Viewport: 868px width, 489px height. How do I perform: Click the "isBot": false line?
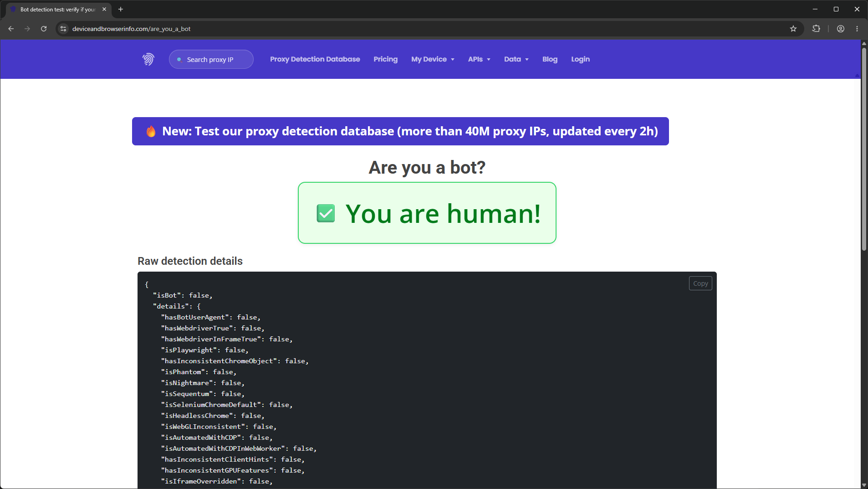tap(183, 295)
